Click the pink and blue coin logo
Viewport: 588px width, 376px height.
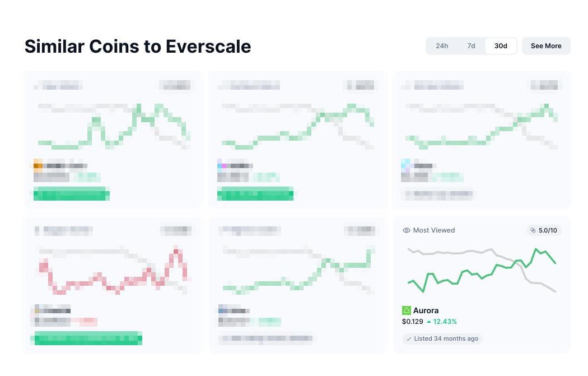(222, 165)
